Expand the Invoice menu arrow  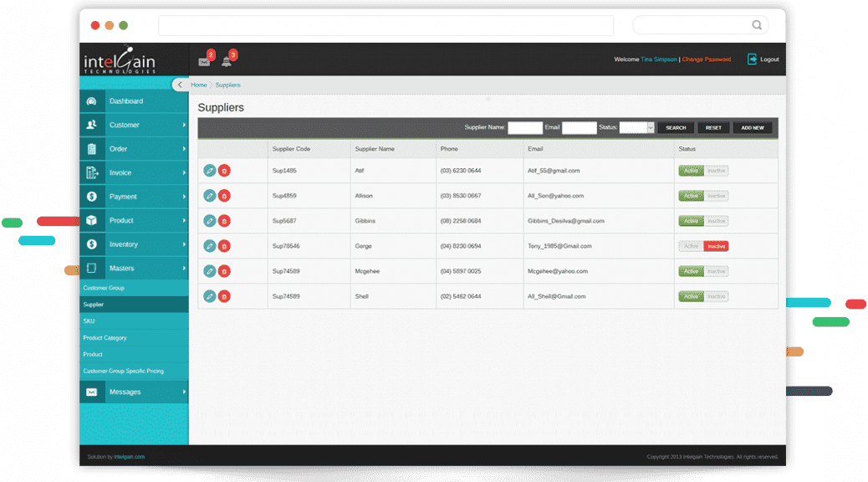pos(184,173)
